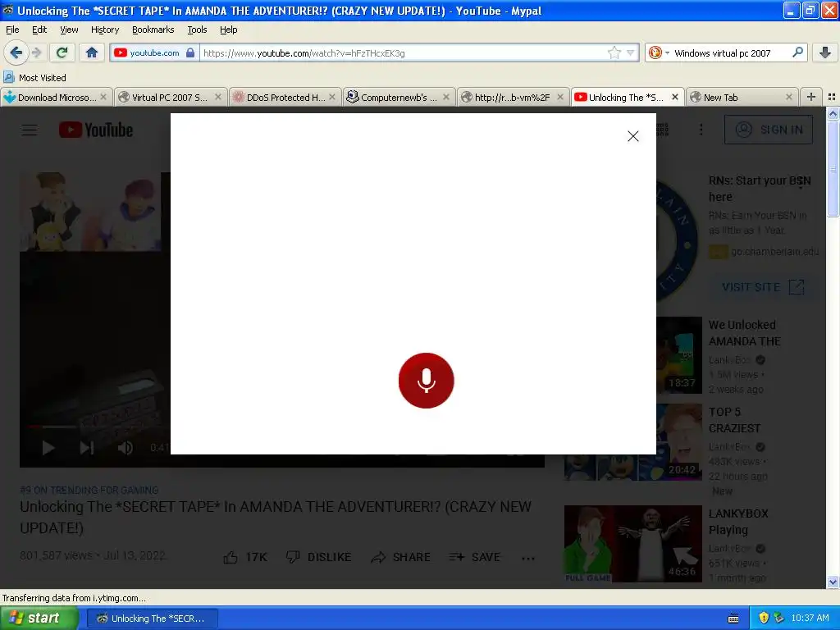The height and width of the screenshot is (630, 840).
Task: Open the URL history dropdown arrow
Action: 631,52
